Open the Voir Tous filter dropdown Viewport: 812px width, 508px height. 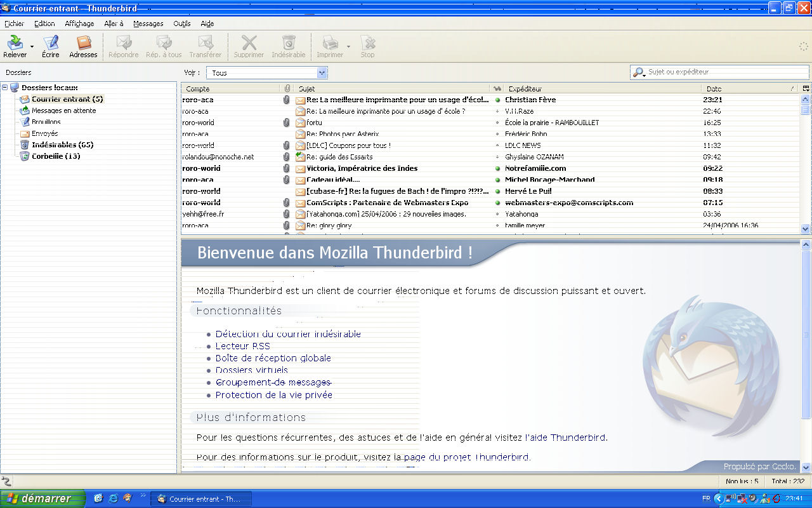(266, 72)
